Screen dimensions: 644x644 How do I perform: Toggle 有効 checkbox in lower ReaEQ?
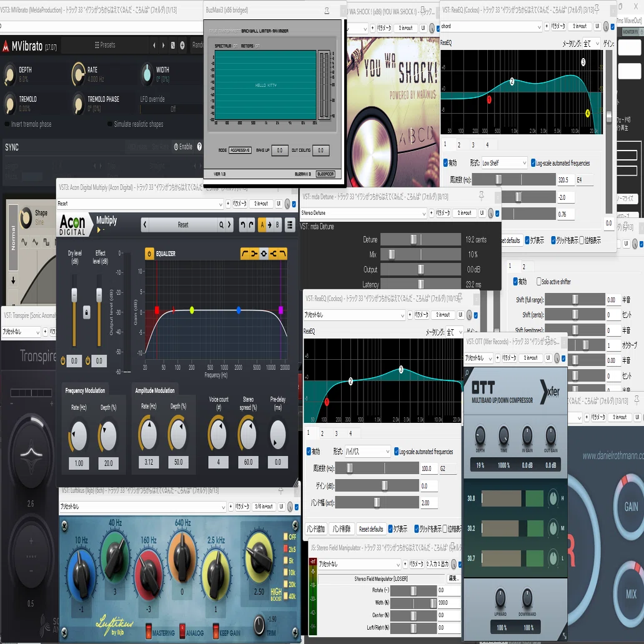pos(309,452)
